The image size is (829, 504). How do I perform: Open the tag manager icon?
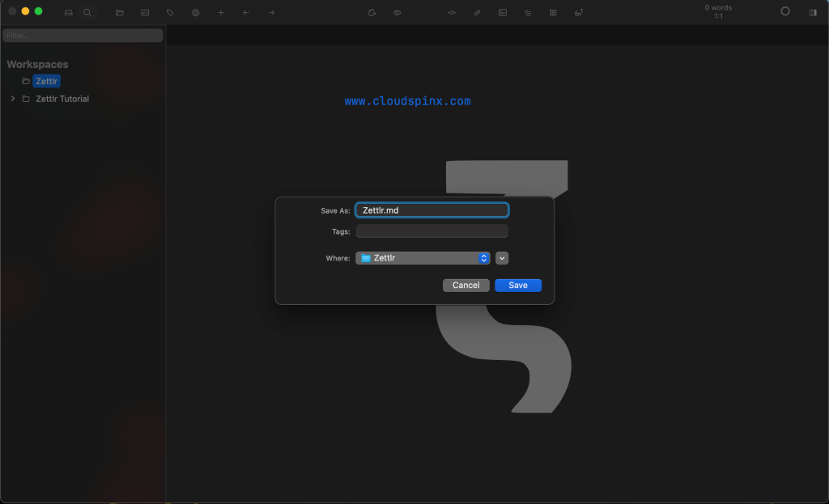pos(170,13)
